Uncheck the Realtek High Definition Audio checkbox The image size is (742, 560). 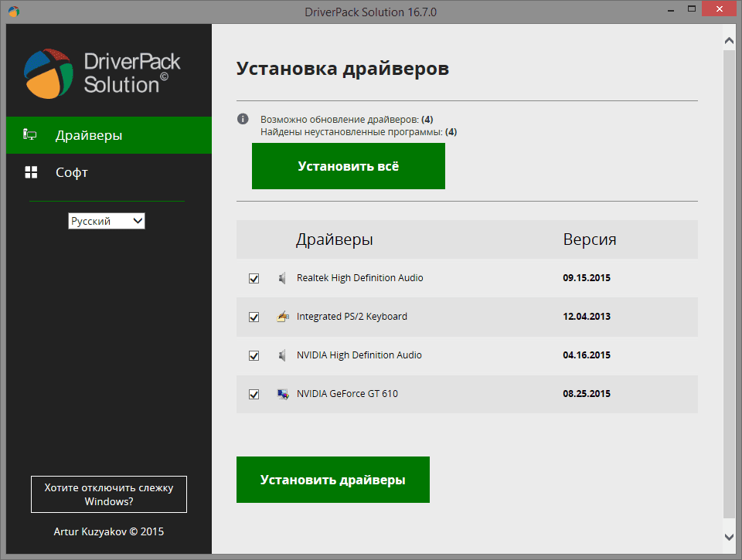[254, 278]
